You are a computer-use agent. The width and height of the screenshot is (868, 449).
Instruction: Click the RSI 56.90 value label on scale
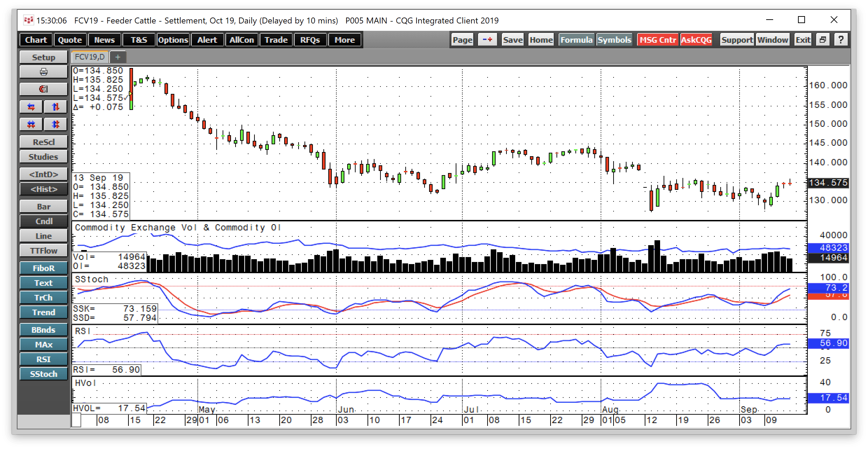point(828,343)
